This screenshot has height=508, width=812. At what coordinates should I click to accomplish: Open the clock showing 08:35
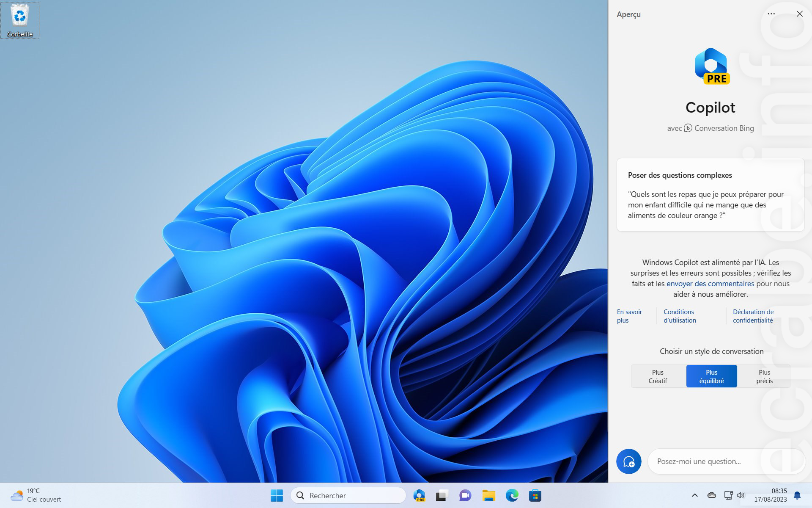tap(771, 495)
